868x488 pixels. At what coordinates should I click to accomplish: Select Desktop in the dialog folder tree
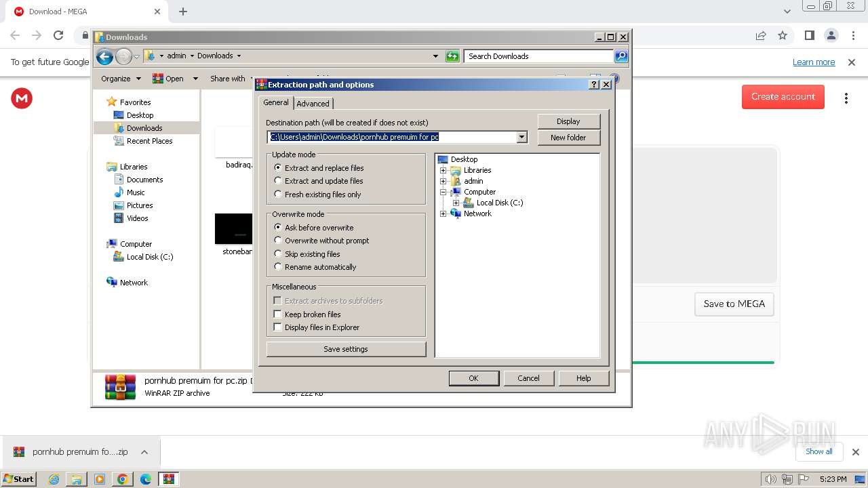(464, 159)
